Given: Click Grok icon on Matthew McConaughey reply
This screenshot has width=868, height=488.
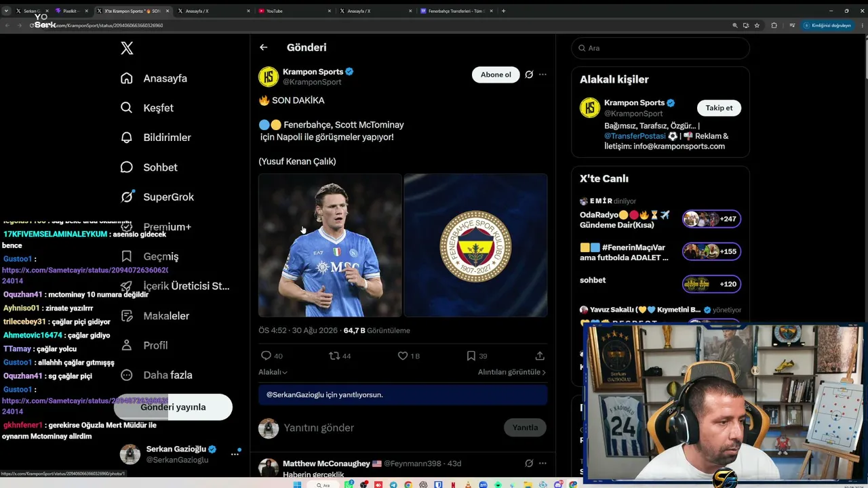Looking at the screenshot, I should point(529,464).
